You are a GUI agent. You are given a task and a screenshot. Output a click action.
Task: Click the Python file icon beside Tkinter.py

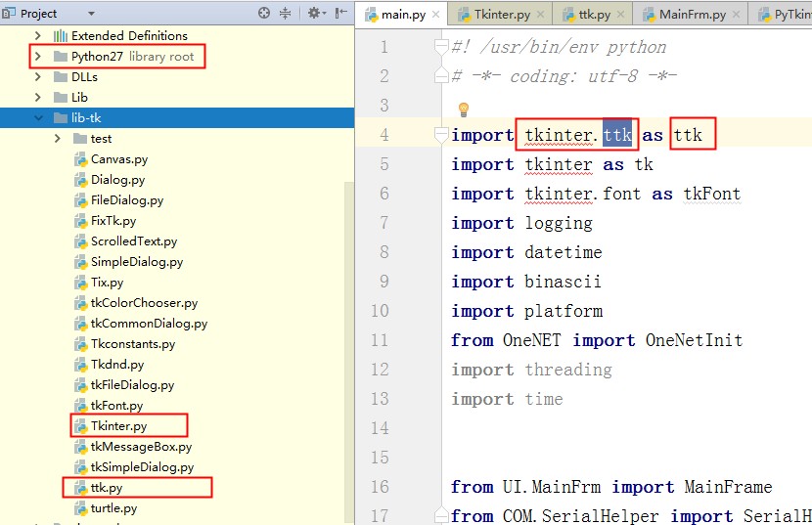tap(81, 426)
